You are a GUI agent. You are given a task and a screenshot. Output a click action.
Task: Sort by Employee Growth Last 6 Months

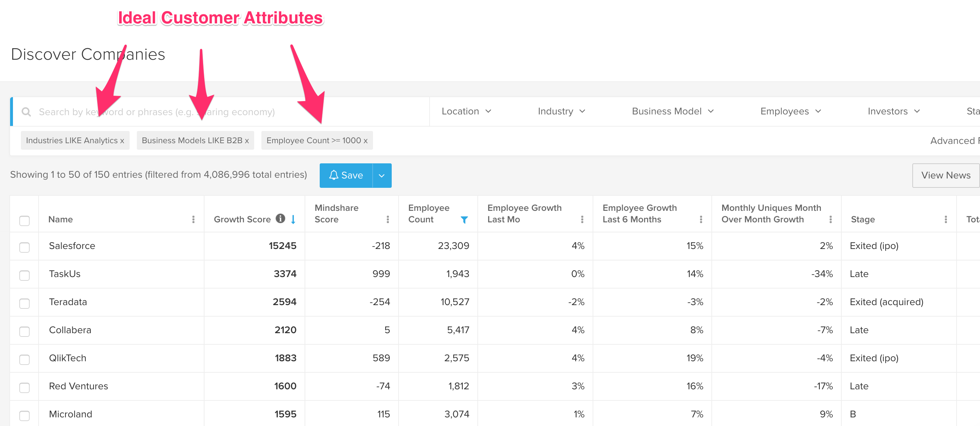click(639, 214)
